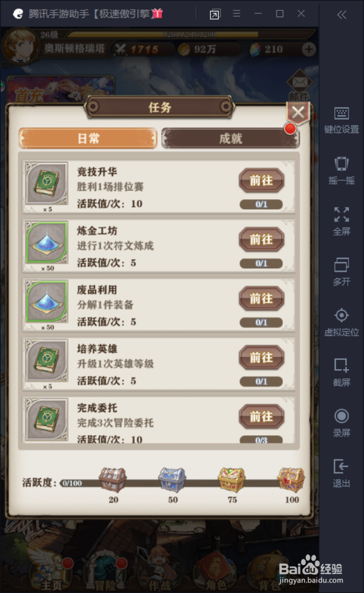The image size is (364, 593).
Task: Open the 键位设置 keyboard mapping icon
Action: point(342,113)
